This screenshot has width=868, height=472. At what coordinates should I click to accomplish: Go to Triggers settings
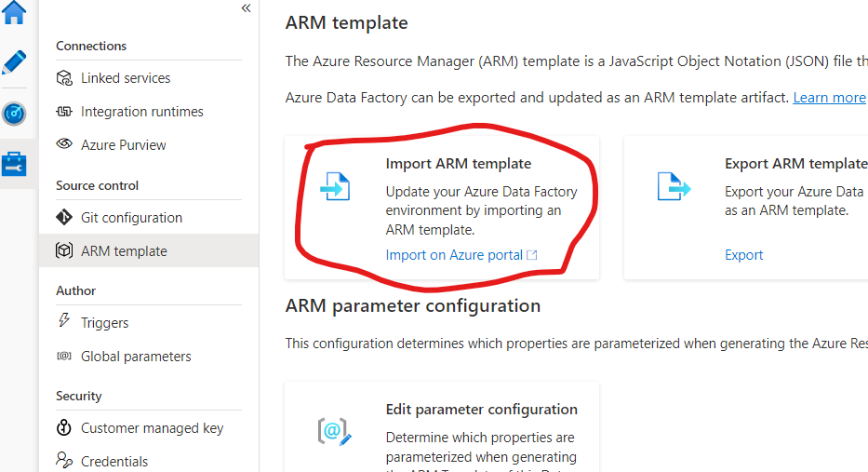(x=104, y=323)
